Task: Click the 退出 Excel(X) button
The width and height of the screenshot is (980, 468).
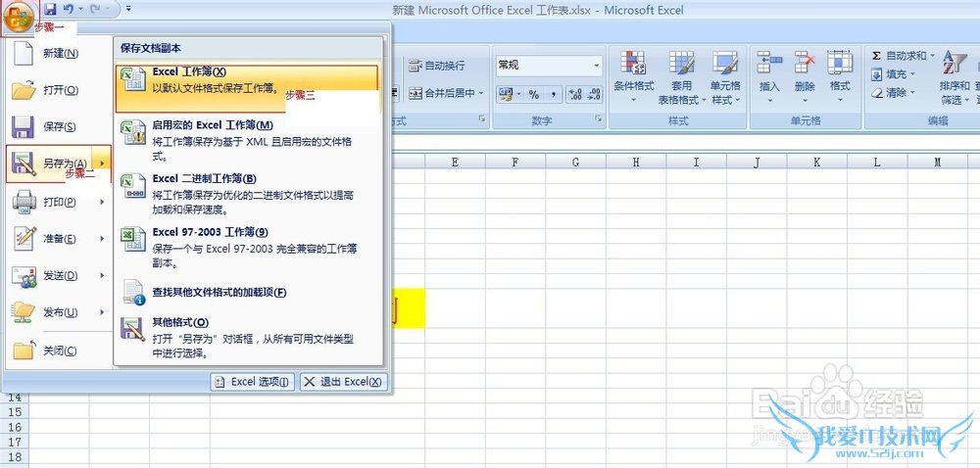Action: tap(344, 382)
